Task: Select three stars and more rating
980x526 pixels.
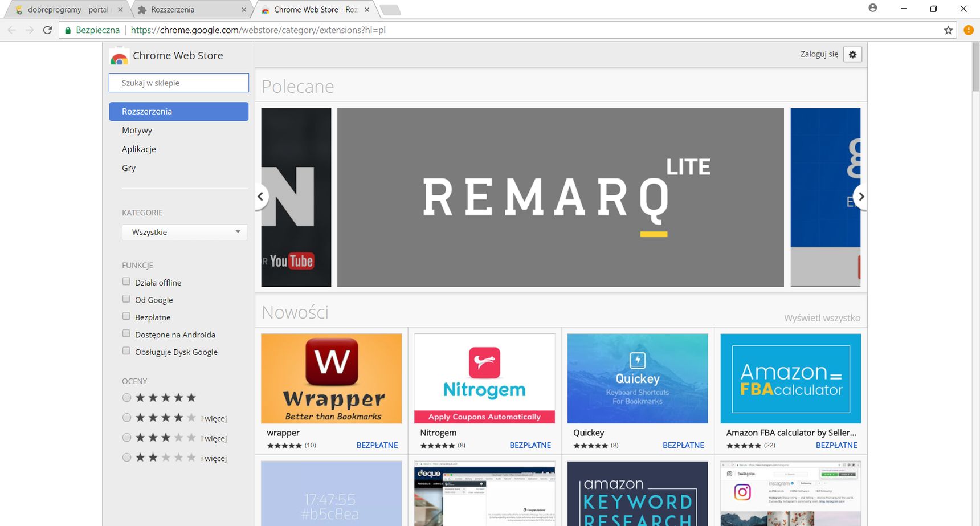Action: (126, 438)
